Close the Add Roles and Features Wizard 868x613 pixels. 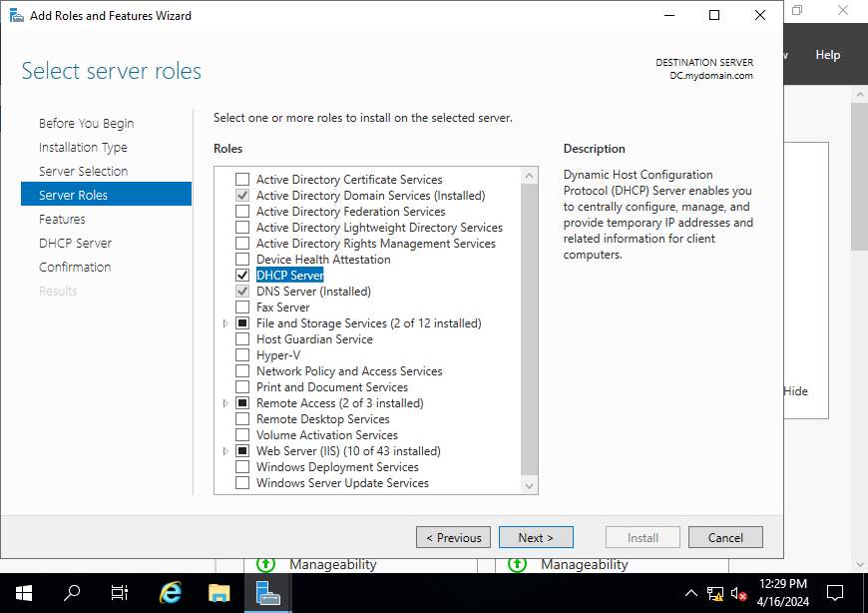point(760,16)
